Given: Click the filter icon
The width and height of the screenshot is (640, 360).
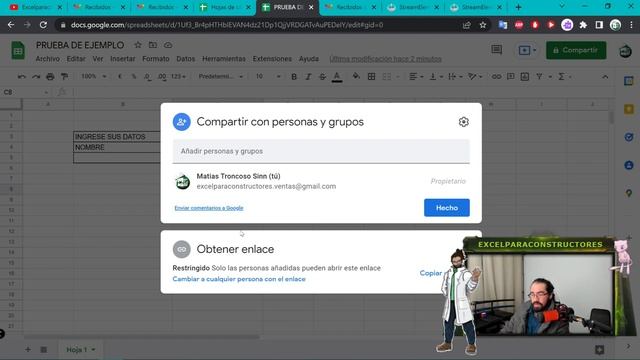Looking at the screenshot, I should pos(539,76).
